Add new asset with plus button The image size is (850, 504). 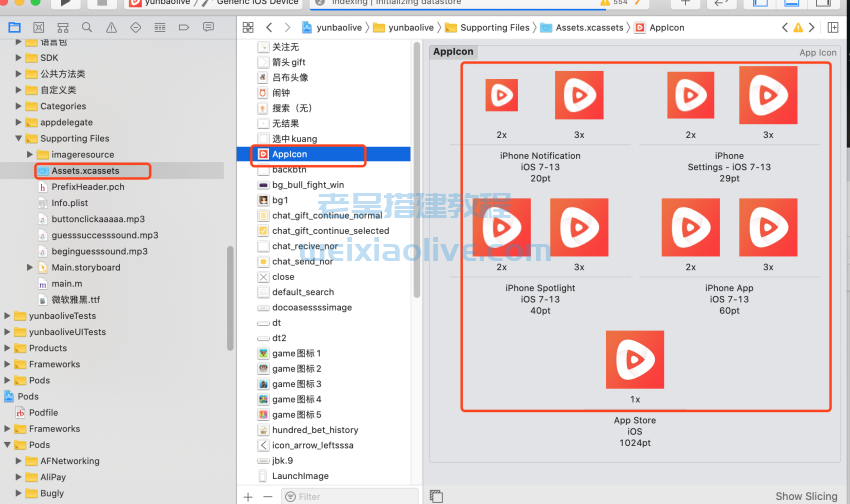tap(248, 496)
